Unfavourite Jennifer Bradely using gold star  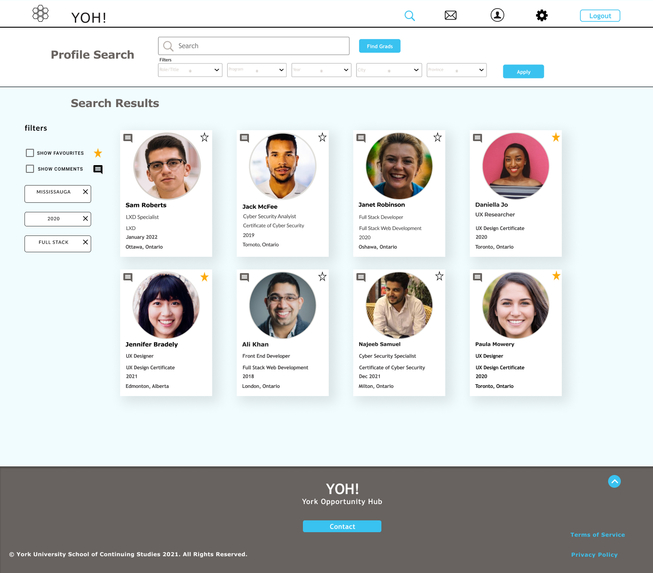(x=204, y=277)
